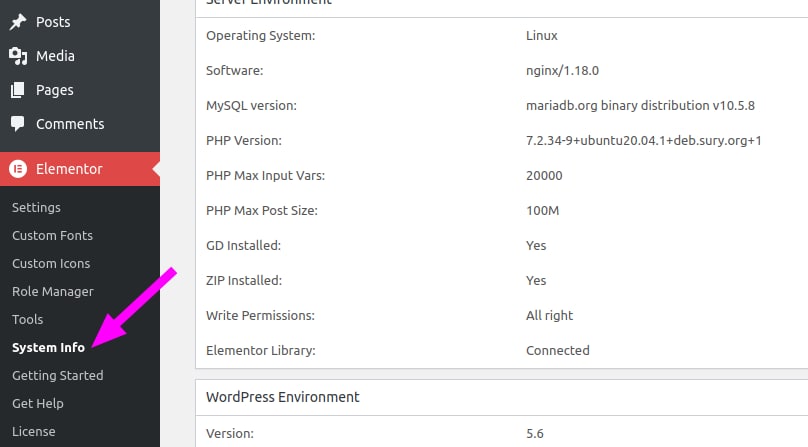Open License submenu item
Viewport: 808px width, 447px height.
coord(33,431)
